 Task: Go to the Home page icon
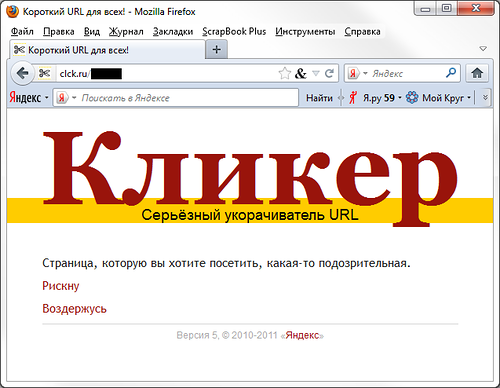[x=477, y=73]
